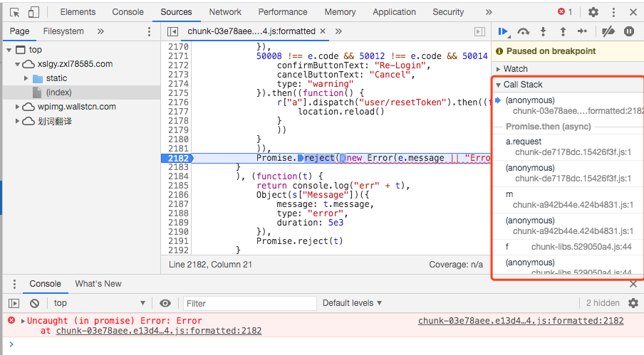644x355 pixels.
Task: Click the Inspect element picker icon
Action: pos(15,12)
